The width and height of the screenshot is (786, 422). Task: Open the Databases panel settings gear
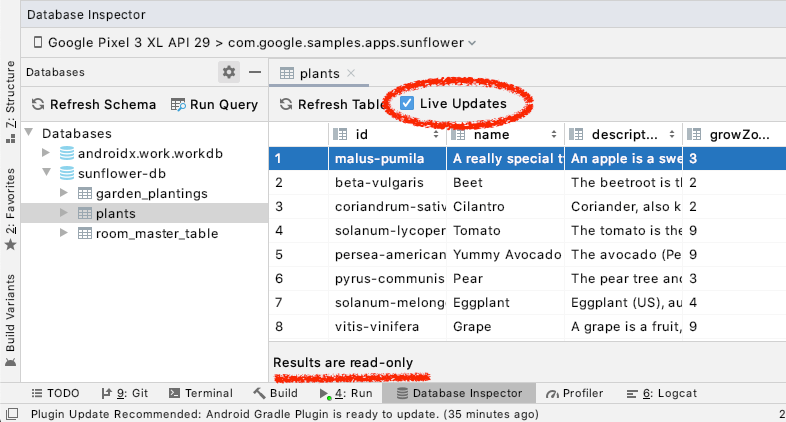coord(229,72)
